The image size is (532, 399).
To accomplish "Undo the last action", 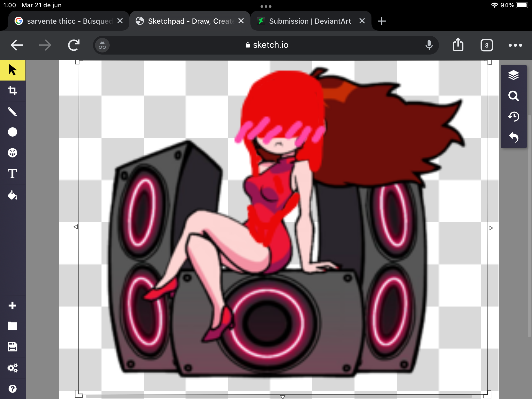I will click(x=513, y=137).
